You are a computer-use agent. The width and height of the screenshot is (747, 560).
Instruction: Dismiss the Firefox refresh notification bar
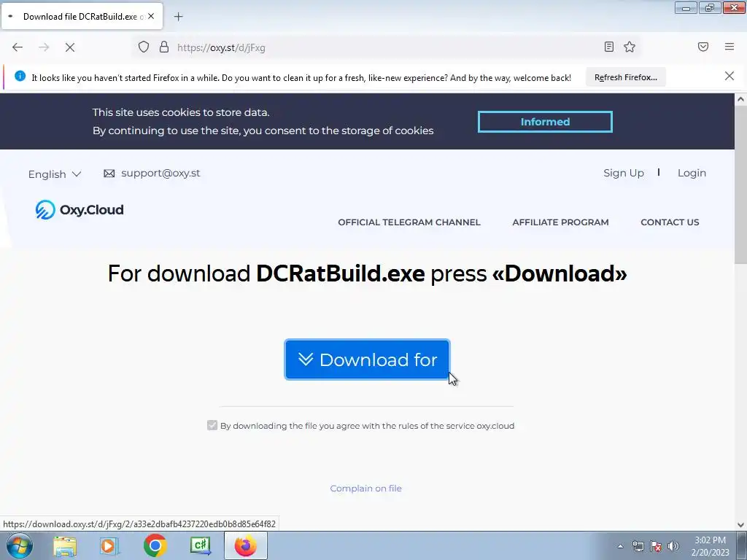(729, 76)
